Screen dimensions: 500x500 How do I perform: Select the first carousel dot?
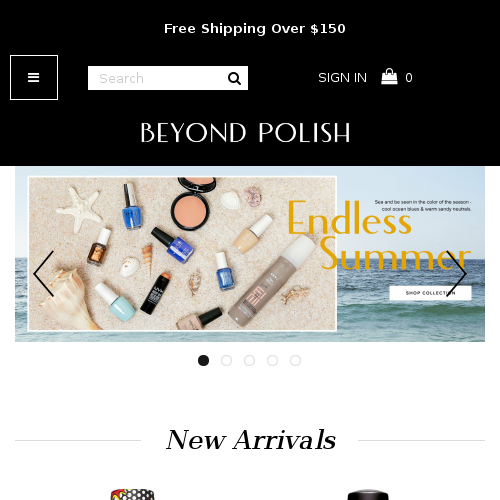point(203,360)
